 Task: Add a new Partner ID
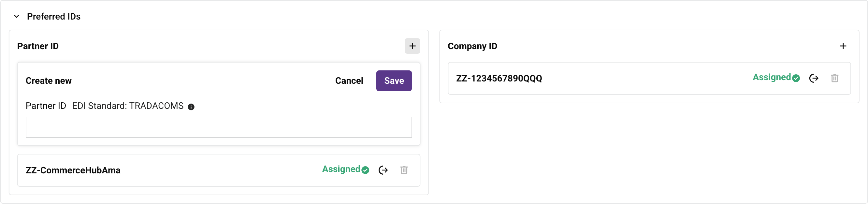[x=412, y=46]
